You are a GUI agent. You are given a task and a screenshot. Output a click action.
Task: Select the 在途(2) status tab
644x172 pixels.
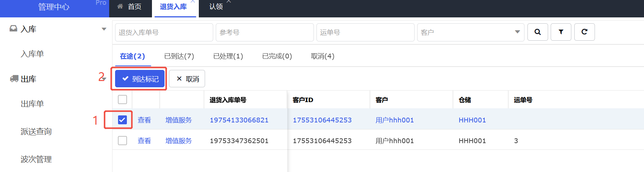132,56
